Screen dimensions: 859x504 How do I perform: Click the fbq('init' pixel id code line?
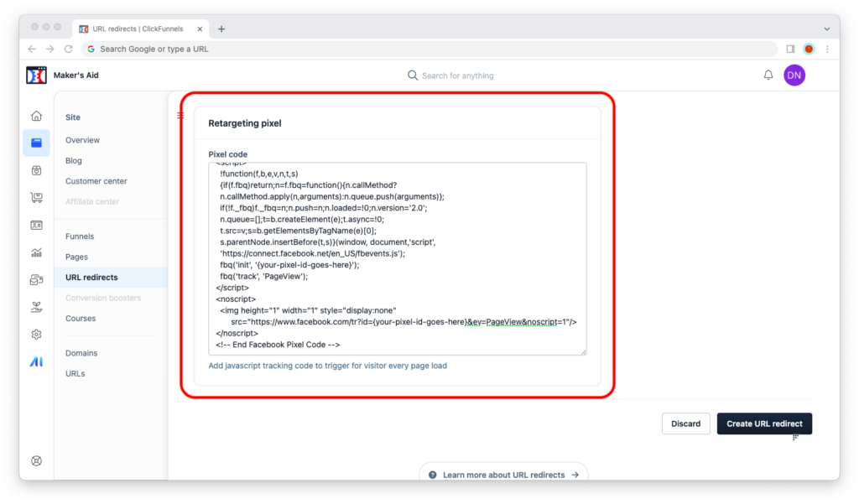(x=289, y=265)
